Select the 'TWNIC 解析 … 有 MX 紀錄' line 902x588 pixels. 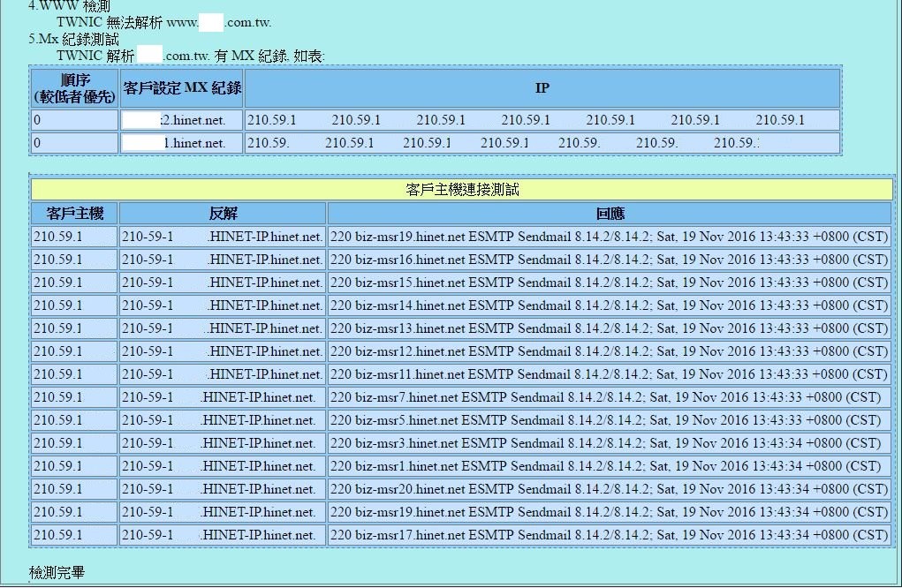point(191,56)
